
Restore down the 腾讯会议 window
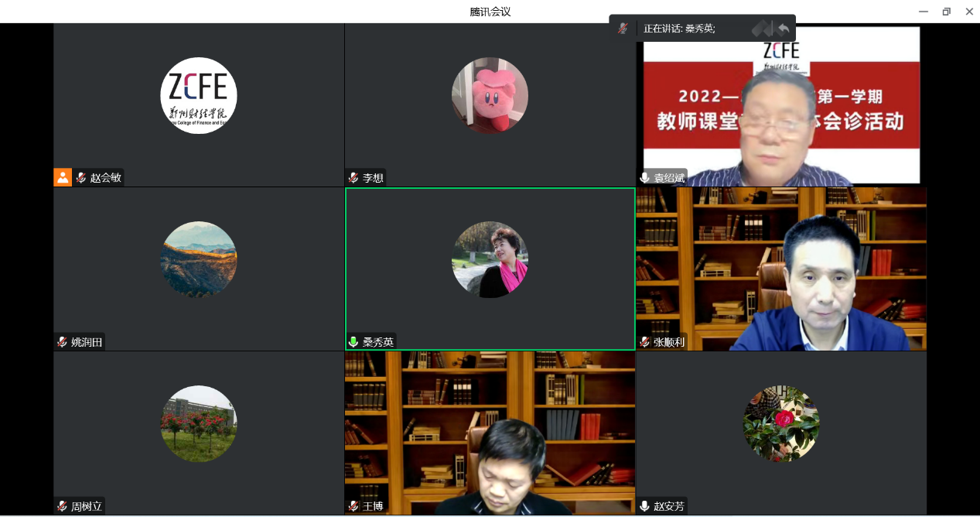[946, 12]
